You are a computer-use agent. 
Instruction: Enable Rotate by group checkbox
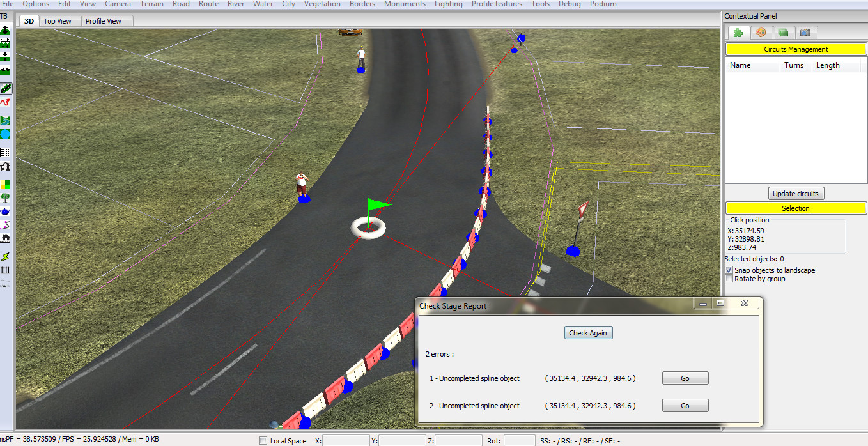[729, 279]
